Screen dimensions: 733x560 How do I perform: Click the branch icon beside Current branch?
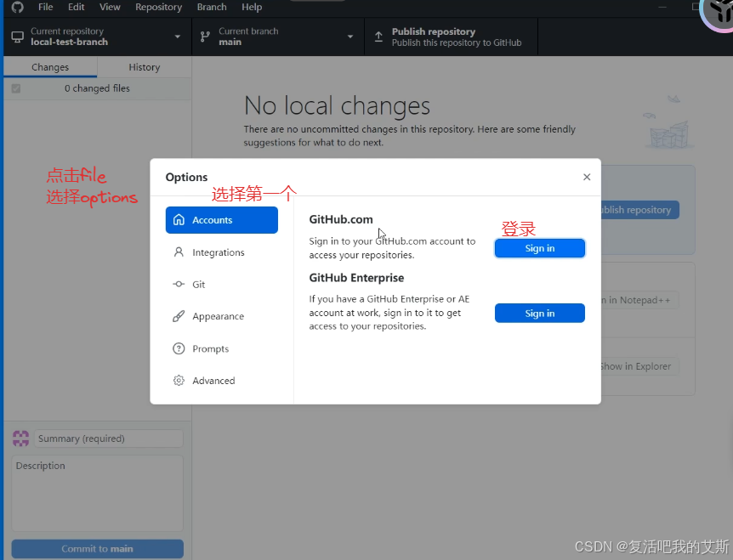click(x=205, y=37)
